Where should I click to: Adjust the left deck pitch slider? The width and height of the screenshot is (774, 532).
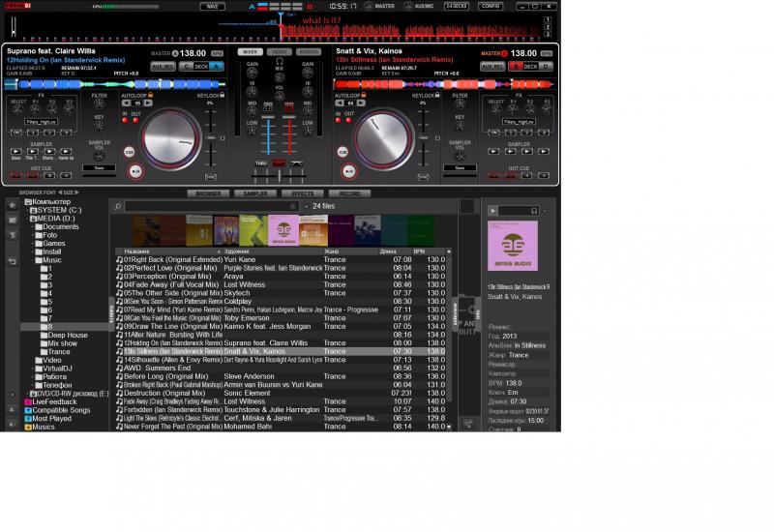tap(211, 137)
